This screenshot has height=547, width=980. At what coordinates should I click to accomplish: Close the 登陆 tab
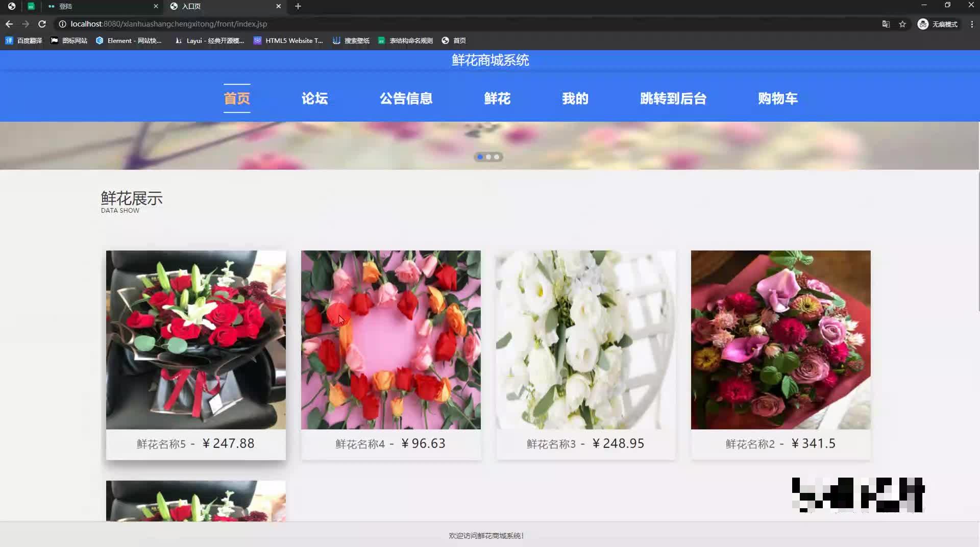156,6
